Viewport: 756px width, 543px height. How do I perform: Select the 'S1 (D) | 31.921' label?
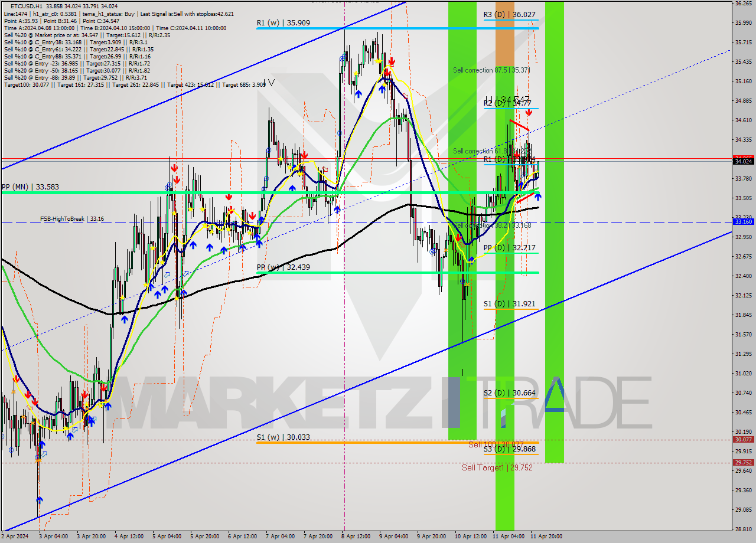tap(510, 304)
